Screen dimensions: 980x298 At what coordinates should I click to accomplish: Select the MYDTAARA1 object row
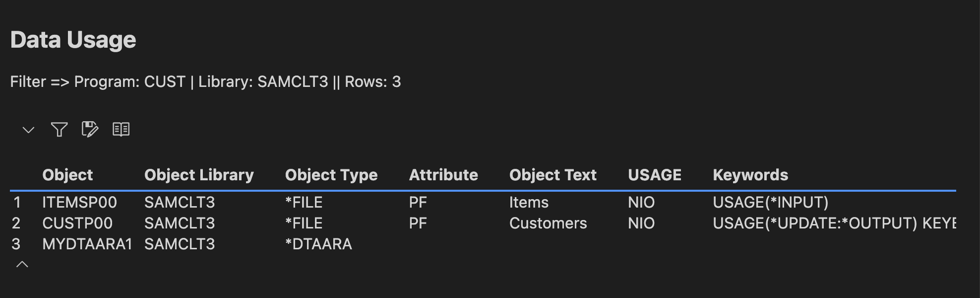pyautogui.click(x=87, y=244)
